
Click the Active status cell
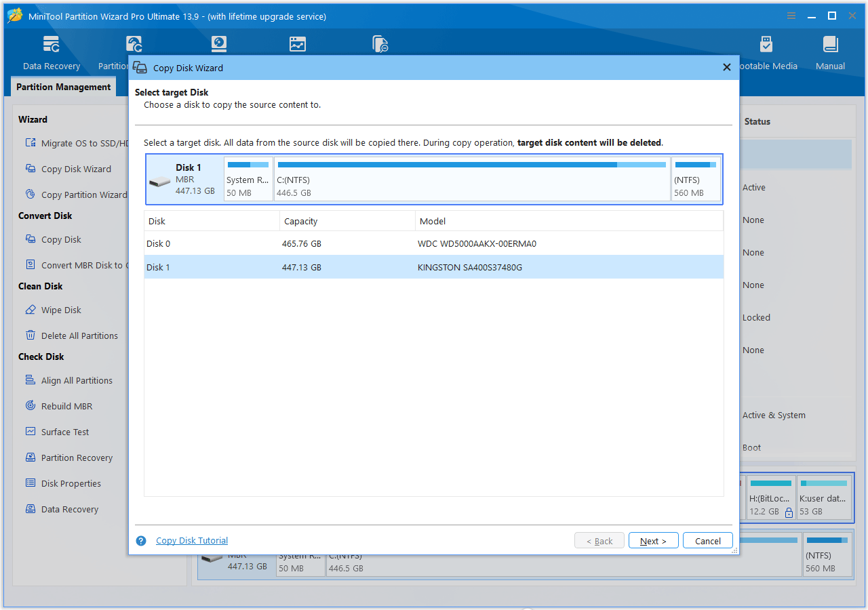[753, 187]
